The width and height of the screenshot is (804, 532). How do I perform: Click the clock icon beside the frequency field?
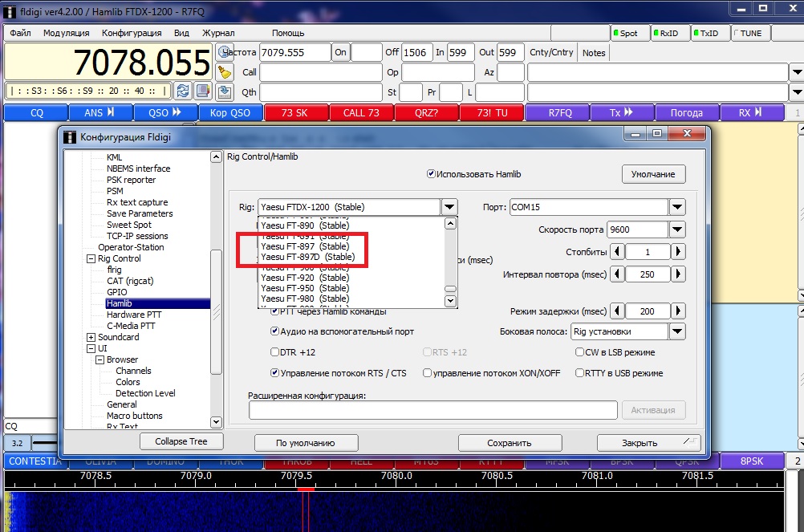[225, 52]
